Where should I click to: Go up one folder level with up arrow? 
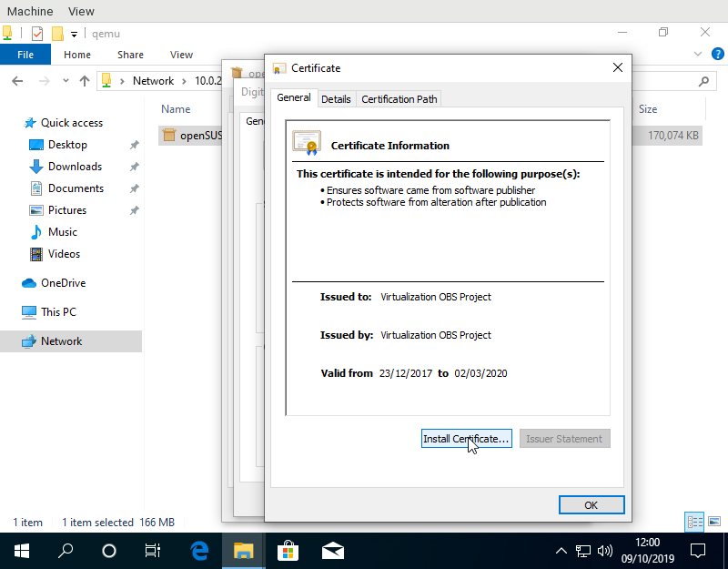[x=85, y=81]
